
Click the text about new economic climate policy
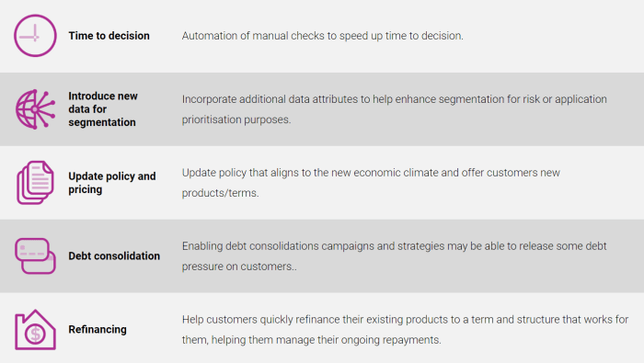pyautogui.click(x=371, y=183)
